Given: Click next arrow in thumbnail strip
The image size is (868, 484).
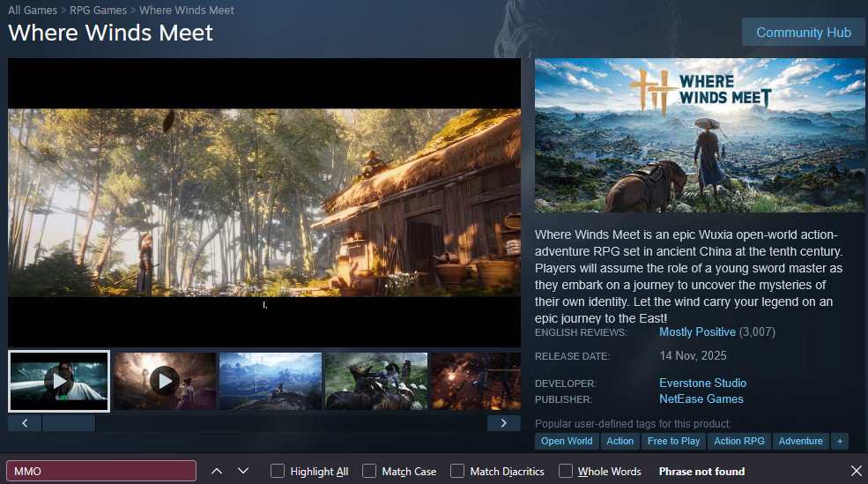Looking at the screenshot, I should (504, 423).
